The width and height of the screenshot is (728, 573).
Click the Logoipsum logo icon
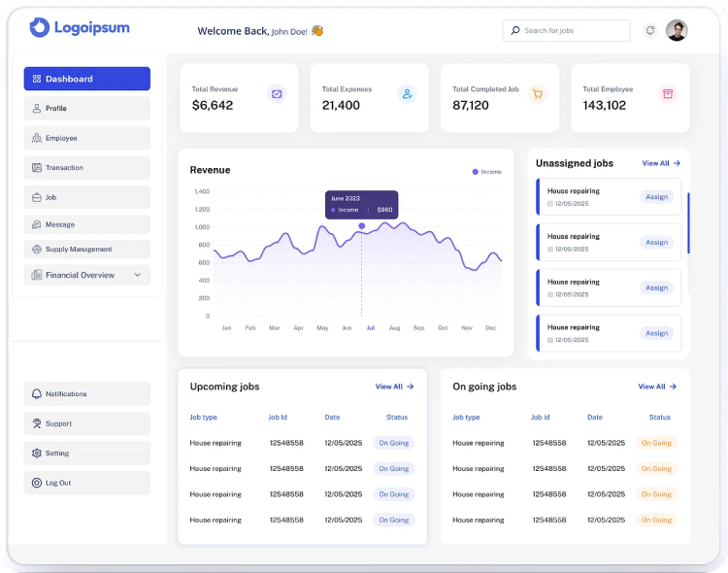click(x=39, y=27)
